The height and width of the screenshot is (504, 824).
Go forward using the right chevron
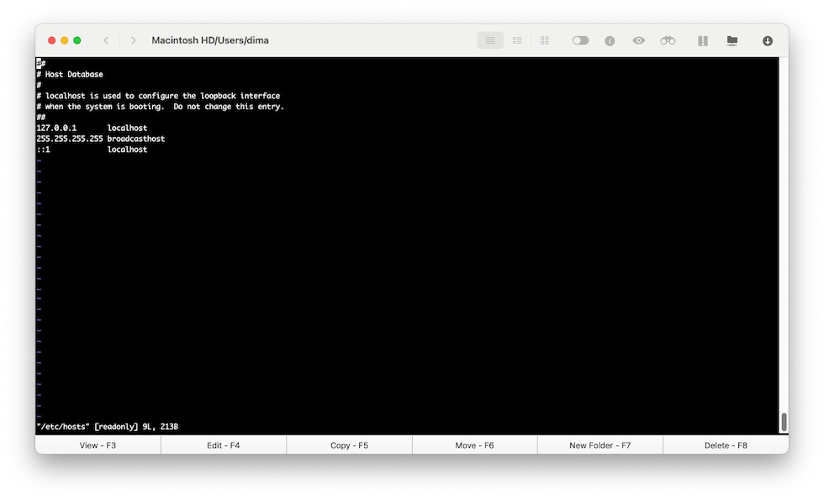tap(133, 40)
